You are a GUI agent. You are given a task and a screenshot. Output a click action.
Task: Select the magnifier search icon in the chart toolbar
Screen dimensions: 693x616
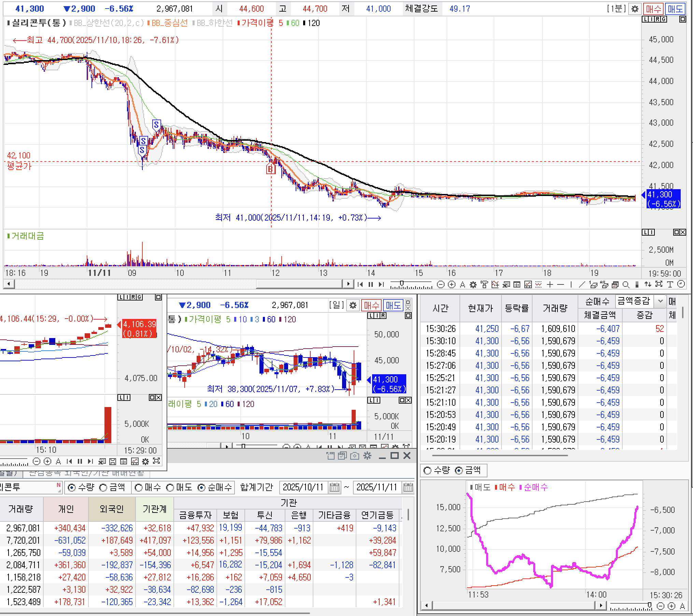626,284
